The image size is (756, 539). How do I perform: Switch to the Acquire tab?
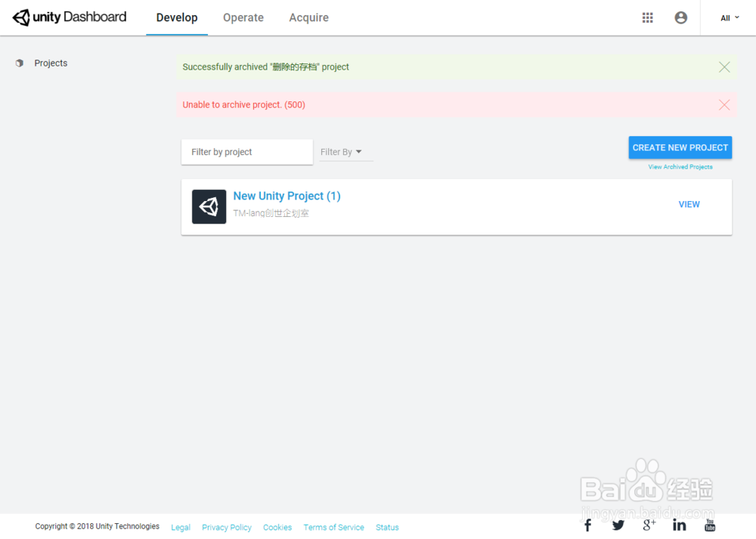(x=308, y=18)
